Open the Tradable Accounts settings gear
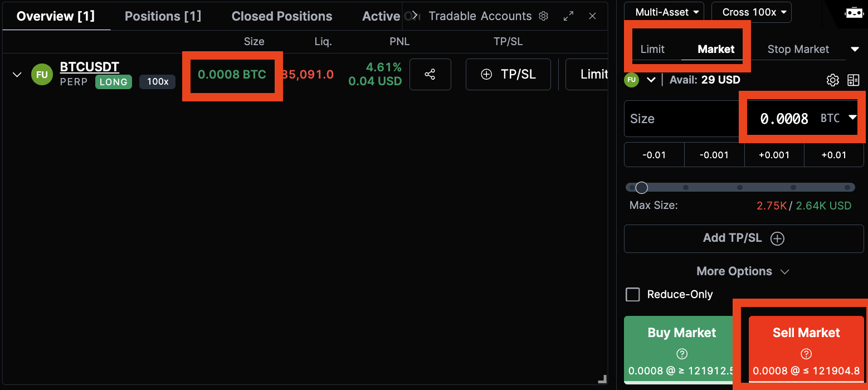The height and width of the screenshot is (390, 868). (x=543, y=16)
